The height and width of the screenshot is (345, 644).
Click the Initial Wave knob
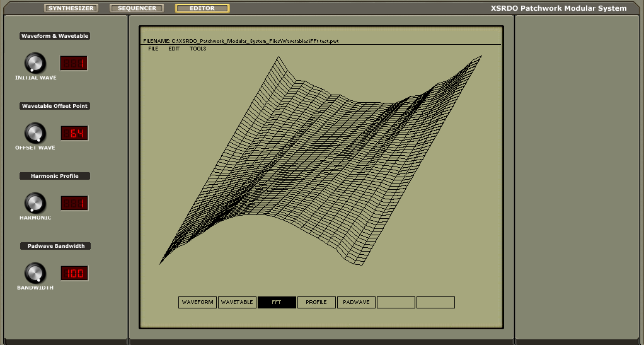(35, 63)
